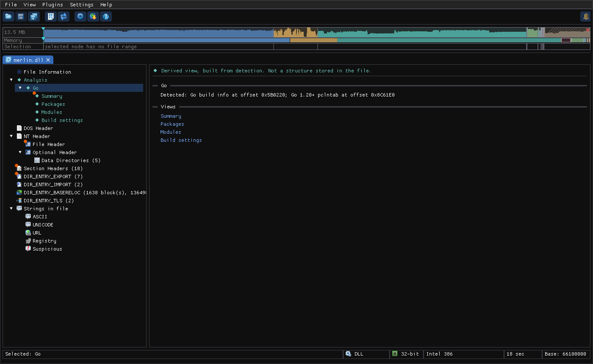Click the save all multi-floppy toolbar icon
Image resolution: width=593 pixels, height=364 pixels.
pos(34,17)
